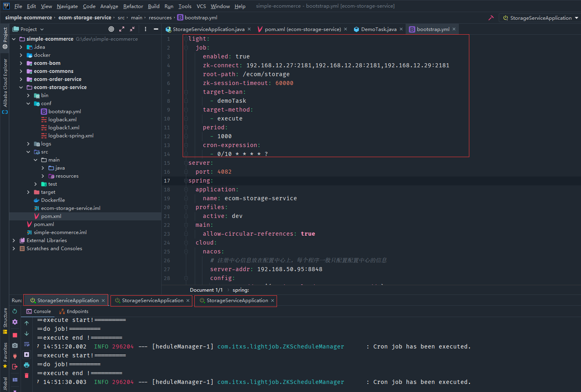Click the Expand All icon in Project panel
581x392 pixels.
point(122,29)
